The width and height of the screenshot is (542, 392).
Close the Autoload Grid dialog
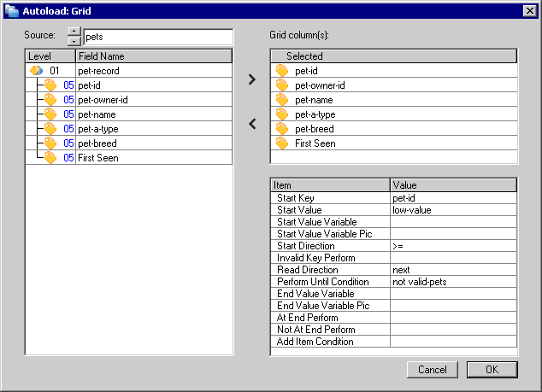point(529,11)
